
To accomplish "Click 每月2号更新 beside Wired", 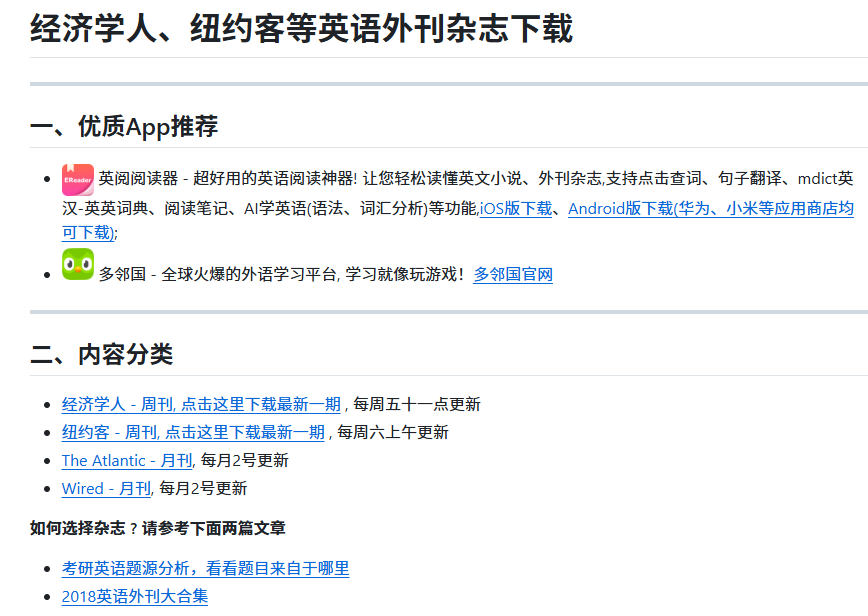I will (203, 489).
